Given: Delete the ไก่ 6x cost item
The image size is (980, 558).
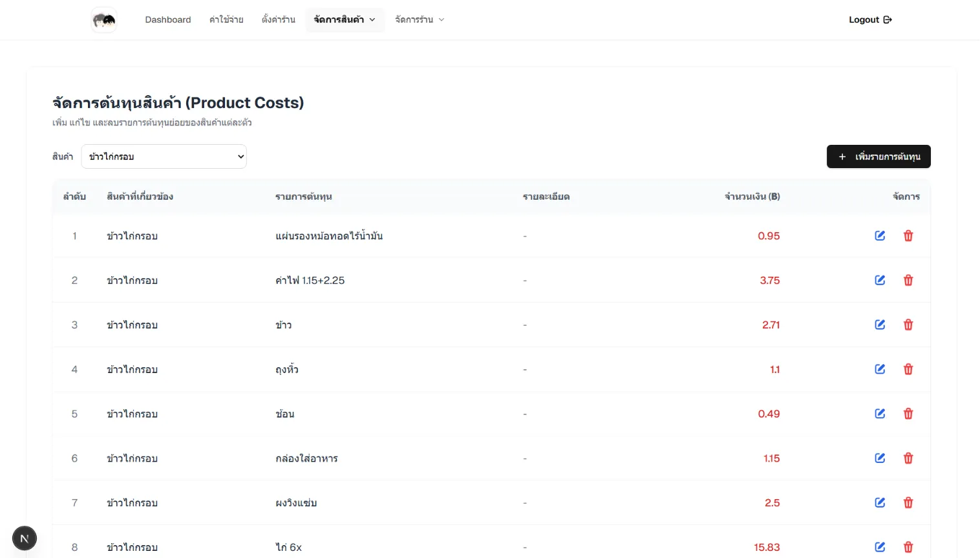Looking at the screenshot, I should click(x=908, y=547).
